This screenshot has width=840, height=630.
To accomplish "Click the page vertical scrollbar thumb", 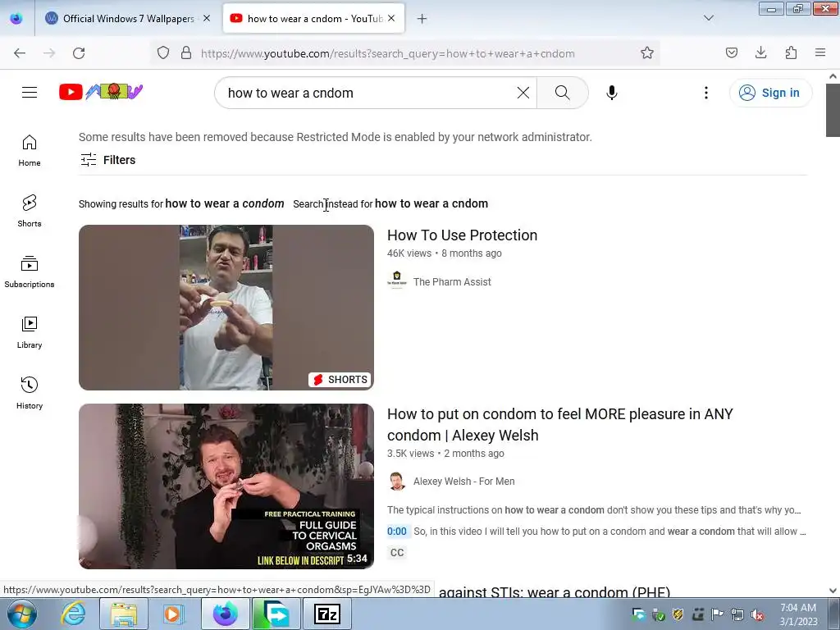I will tap(833, 110).
